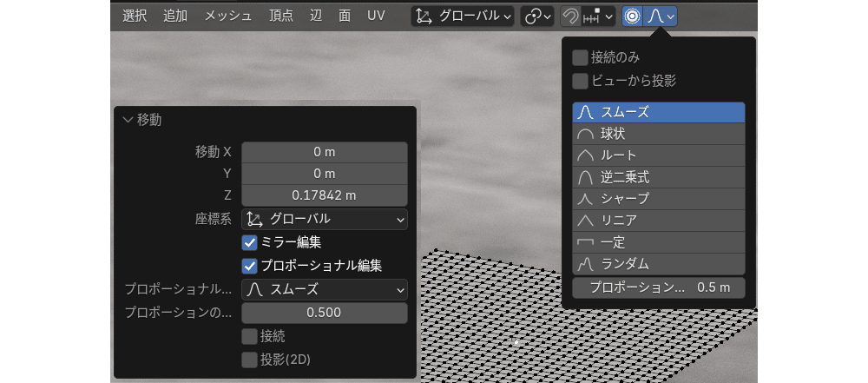
Task: Open the 面 menu
Action: point(345,16)
